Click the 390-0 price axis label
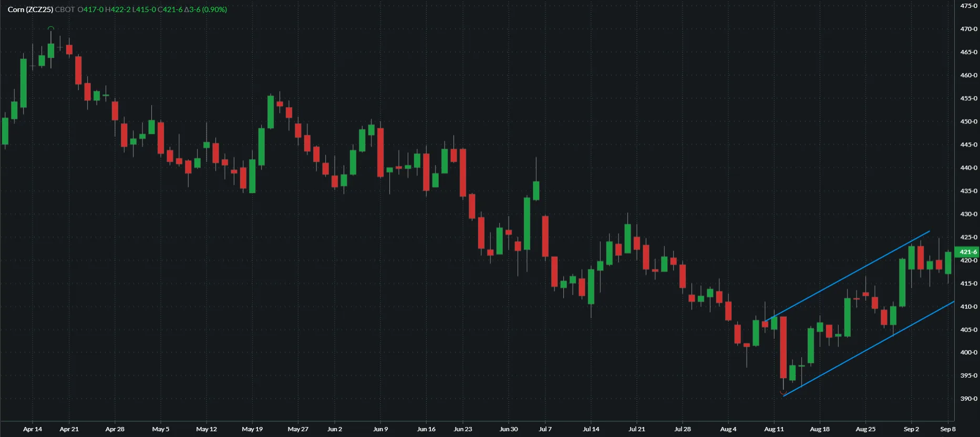Image resolution: width=980 pixels, height=437 pixels. pyautogui.click(x=968, y=399)
